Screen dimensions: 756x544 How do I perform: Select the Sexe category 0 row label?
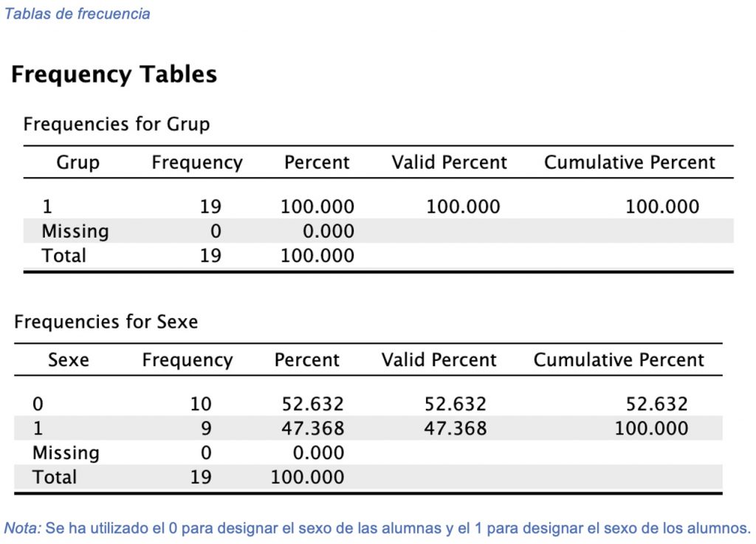[x=38, y=404]
